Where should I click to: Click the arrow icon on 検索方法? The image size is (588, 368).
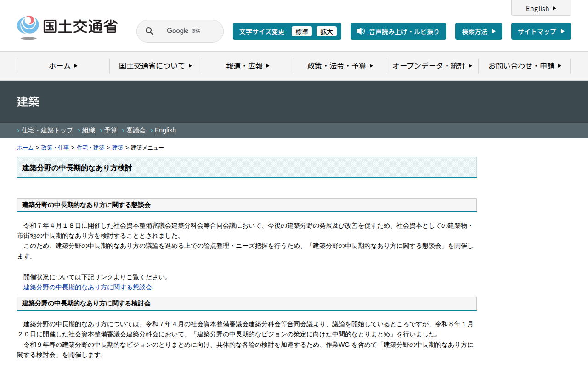[x=494, y=31]
